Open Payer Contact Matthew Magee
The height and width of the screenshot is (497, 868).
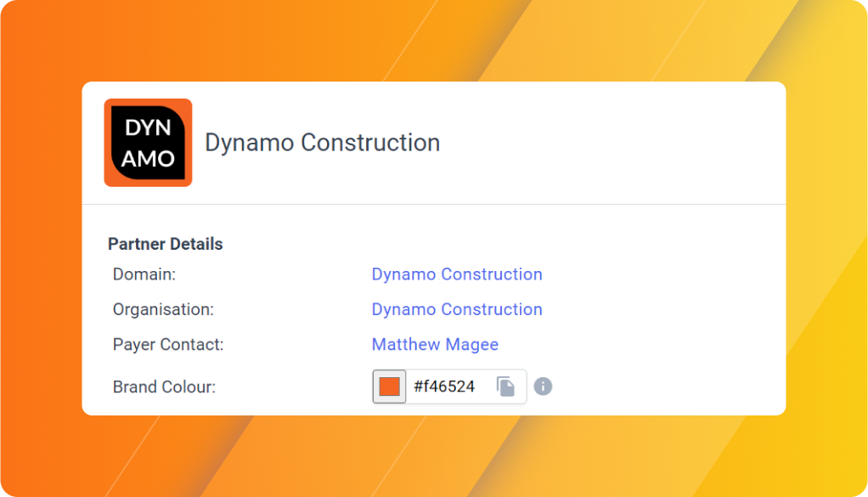[x=435, y=344]
